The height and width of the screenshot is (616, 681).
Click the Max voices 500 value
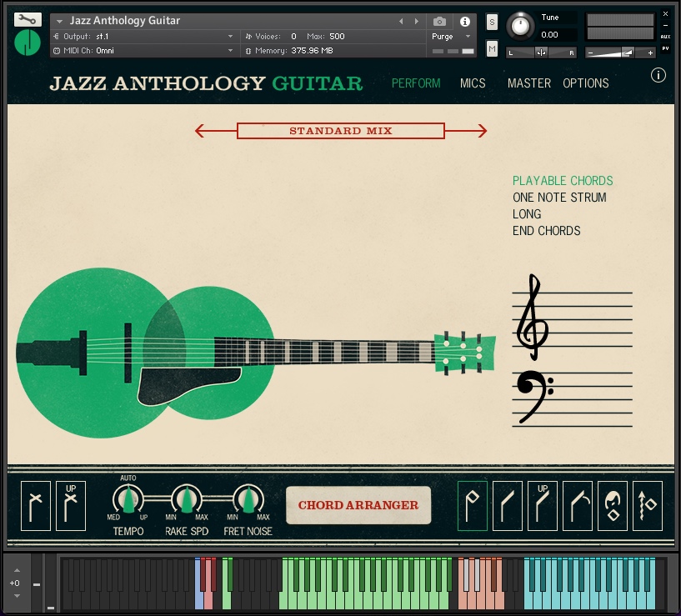pos(337,37)
